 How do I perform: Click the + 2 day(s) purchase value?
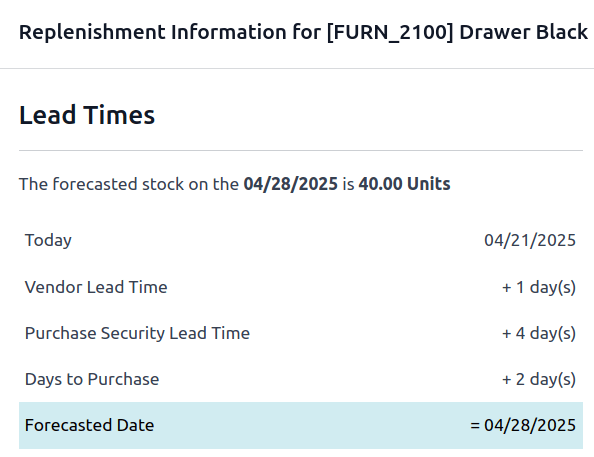(539, 379)
